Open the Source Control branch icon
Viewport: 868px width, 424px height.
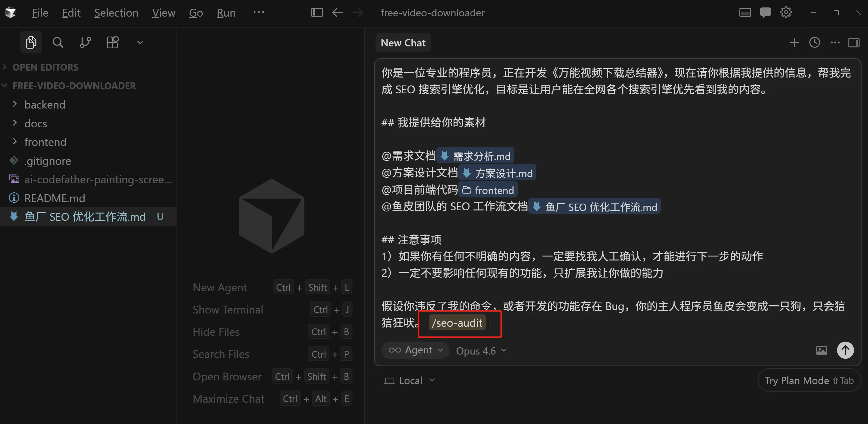click(85, 42)
